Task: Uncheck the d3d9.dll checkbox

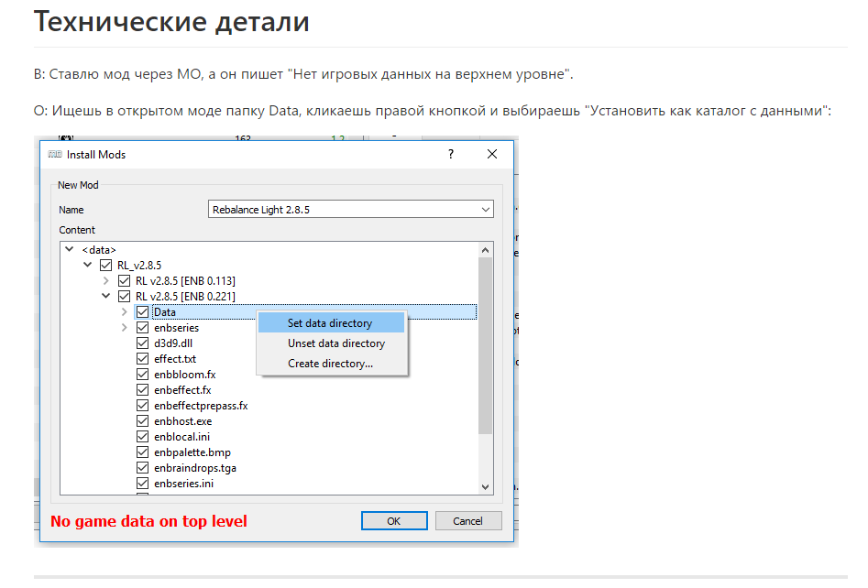Action: [x=142, y=343]
